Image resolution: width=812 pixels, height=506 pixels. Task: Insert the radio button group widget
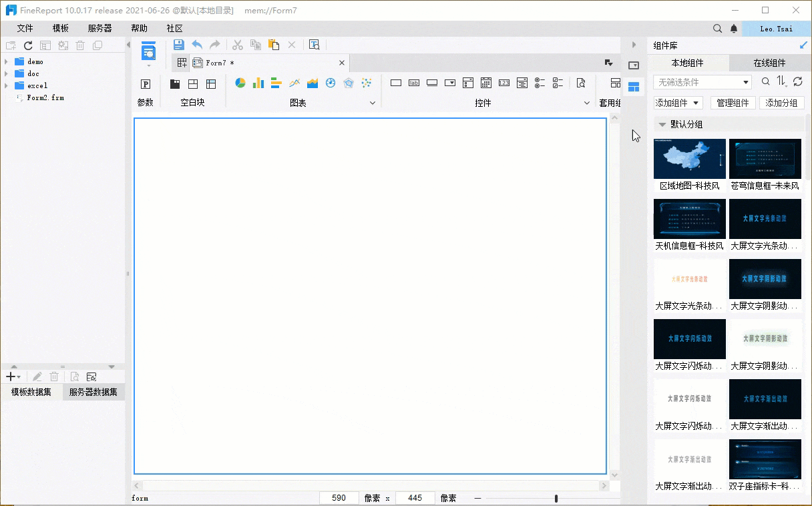(x=540, y=83)
